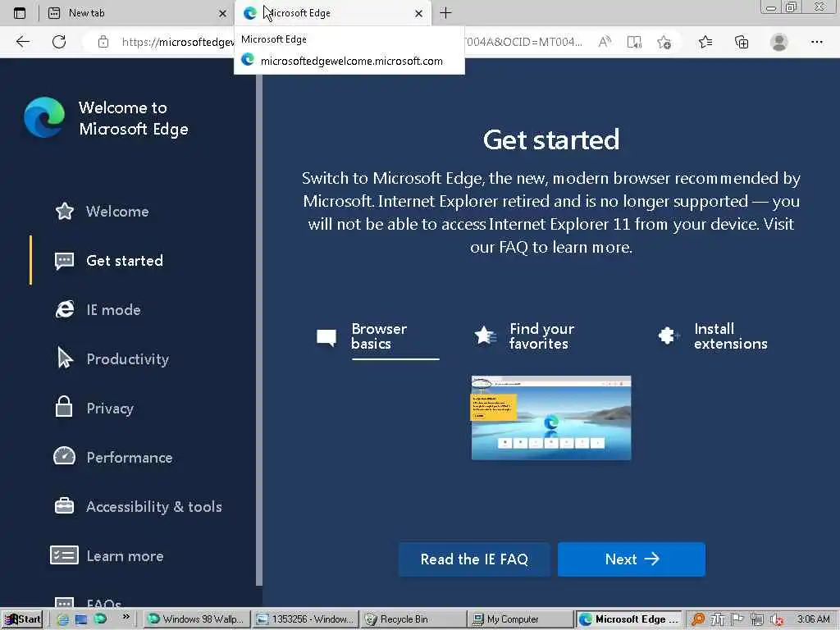View site information lock icon
The image size is (840, 630).
point(103,43)
